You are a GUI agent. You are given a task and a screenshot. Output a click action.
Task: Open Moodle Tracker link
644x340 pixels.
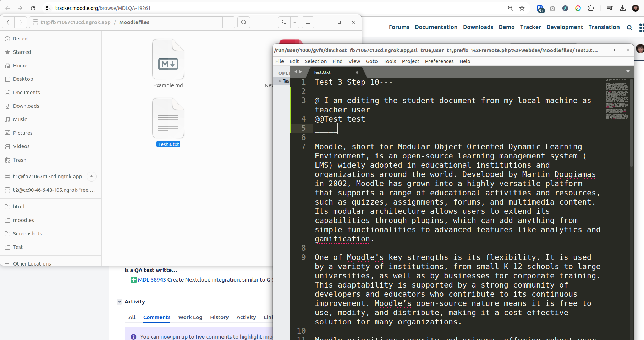click(530, 27)
